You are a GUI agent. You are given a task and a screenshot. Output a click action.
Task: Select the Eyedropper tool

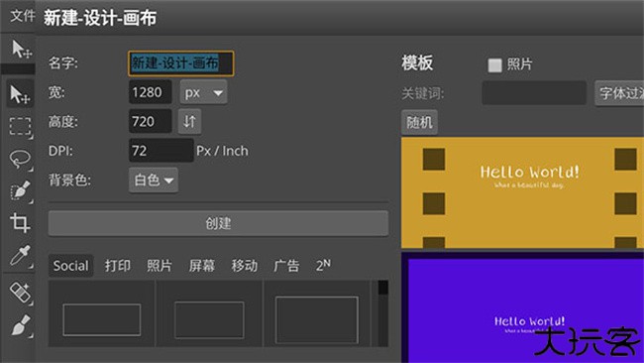click(20, 255)
